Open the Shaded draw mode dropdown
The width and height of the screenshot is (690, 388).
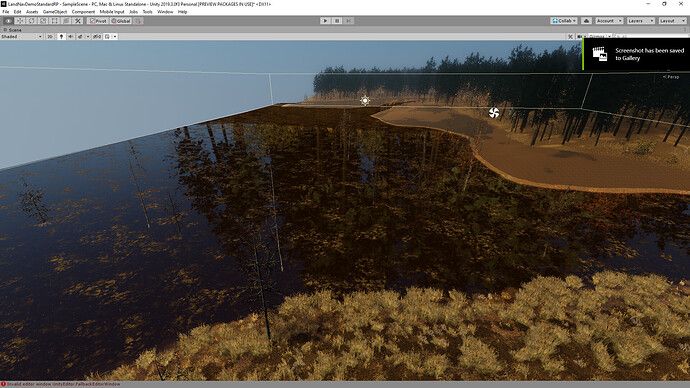(x=22, y=37)
